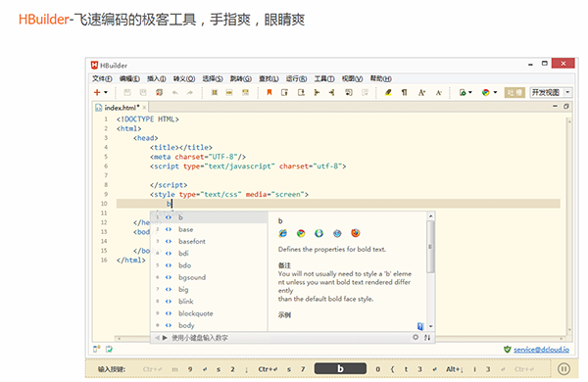Image resolution: width=588 pixels, height=382 pixels.
Task: Open the 编辑(E) menu
Action: (129, 78)
